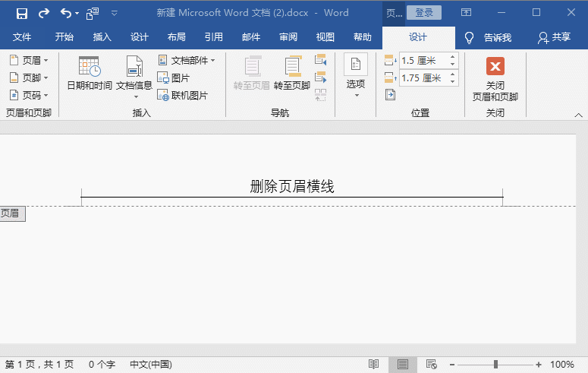The height and width of the screenshot is (373, 588).
Task: Click the footer distance from bottom icon
Action: [x=390, y=77]
